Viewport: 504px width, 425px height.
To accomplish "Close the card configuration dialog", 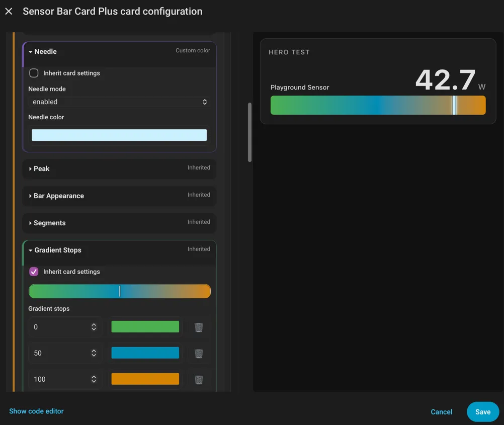I will click(9, 11).
